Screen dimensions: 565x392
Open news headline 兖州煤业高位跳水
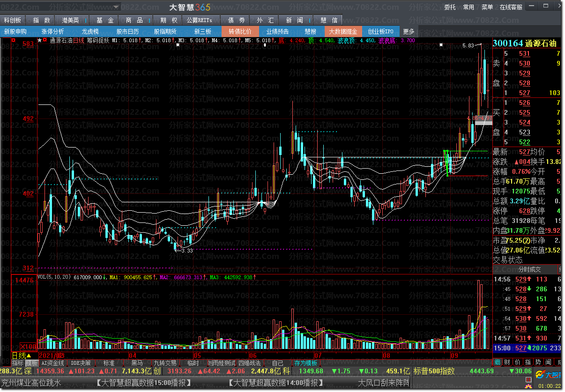pyautogui.click(x=31, y=383)
